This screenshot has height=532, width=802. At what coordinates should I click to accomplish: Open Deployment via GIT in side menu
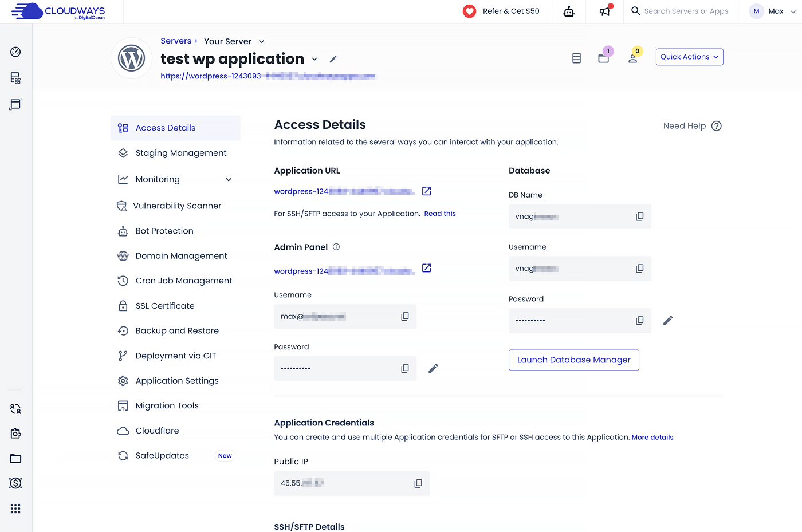click(x=175, y=356)
